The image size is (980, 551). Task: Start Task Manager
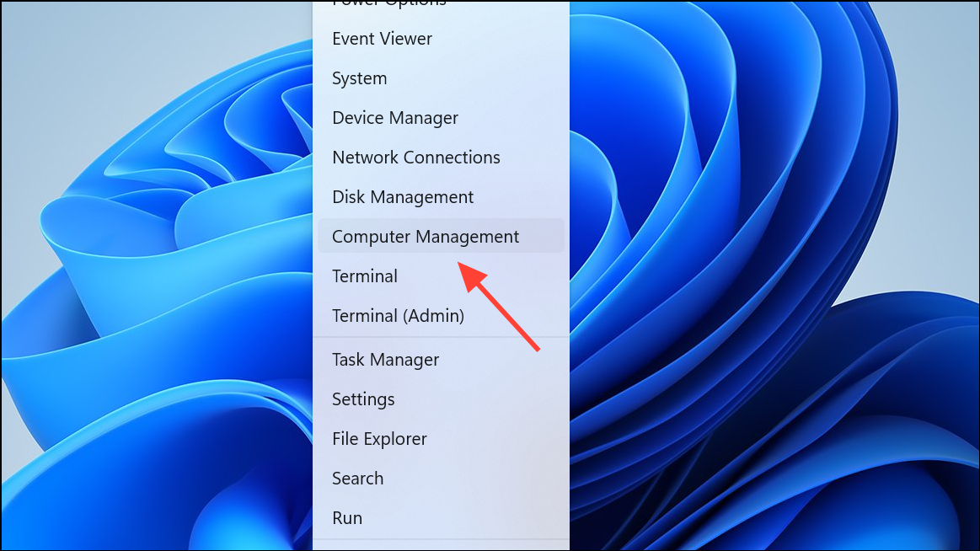point(441,359)
